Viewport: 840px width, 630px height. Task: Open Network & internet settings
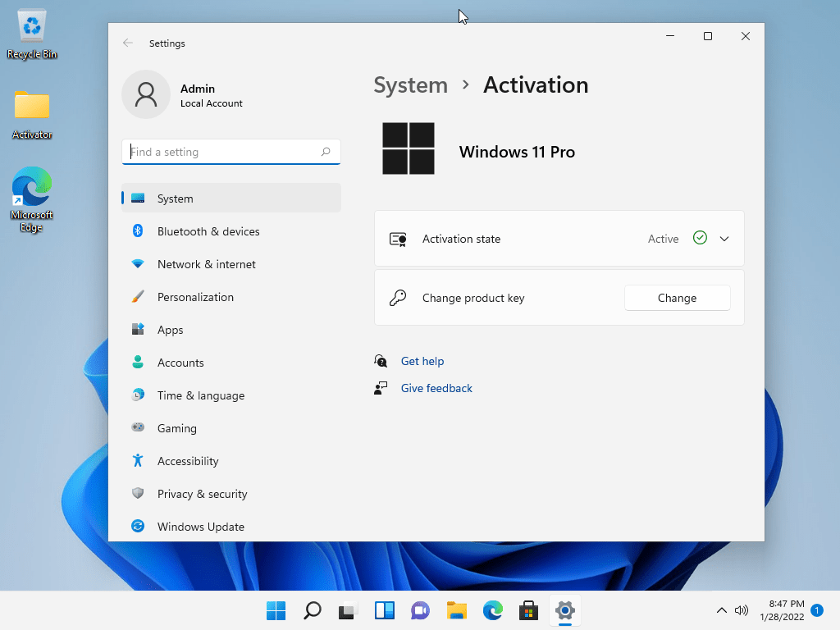[x=231, y=264]
